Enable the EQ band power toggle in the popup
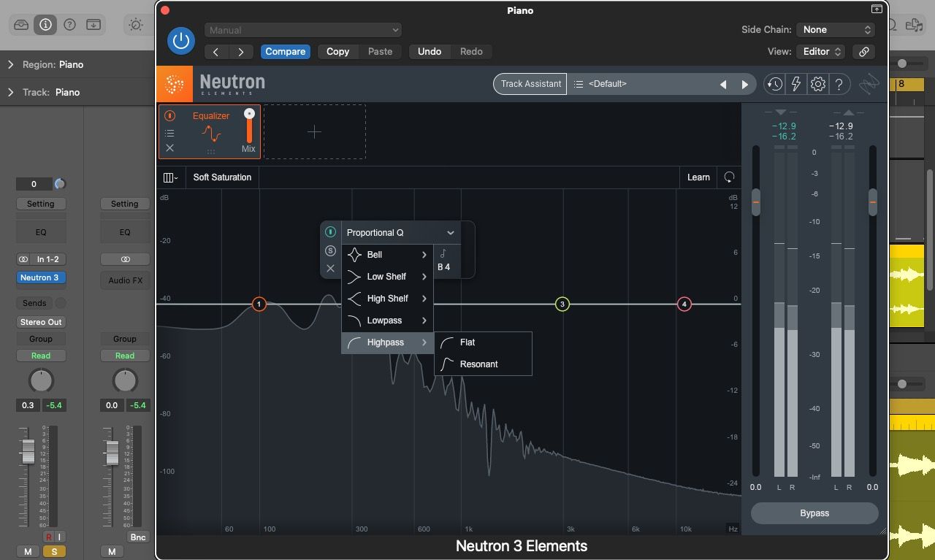 (x=330, y=232)
